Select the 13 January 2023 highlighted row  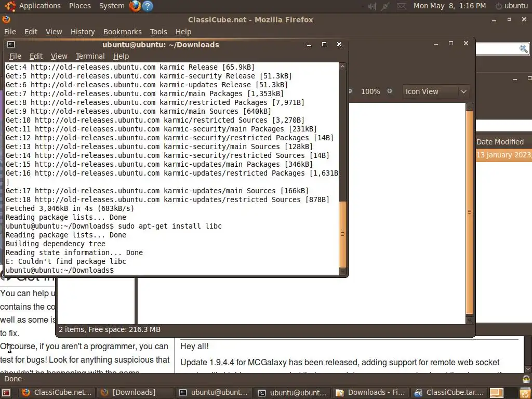[503, 155]
